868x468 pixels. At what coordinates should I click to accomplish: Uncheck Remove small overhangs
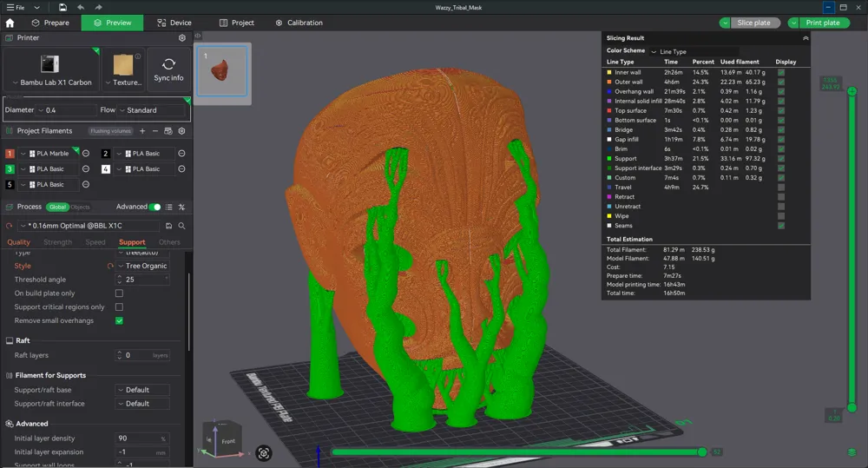point(119,320)
